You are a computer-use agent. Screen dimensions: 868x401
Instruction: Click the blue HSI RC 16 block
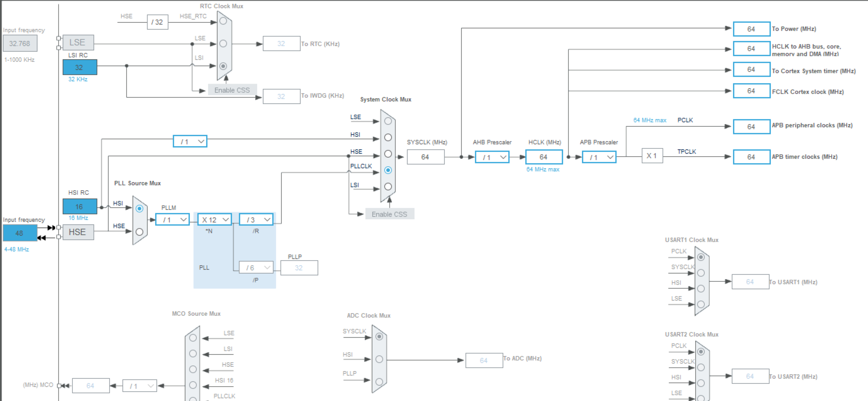click(79, 207)
